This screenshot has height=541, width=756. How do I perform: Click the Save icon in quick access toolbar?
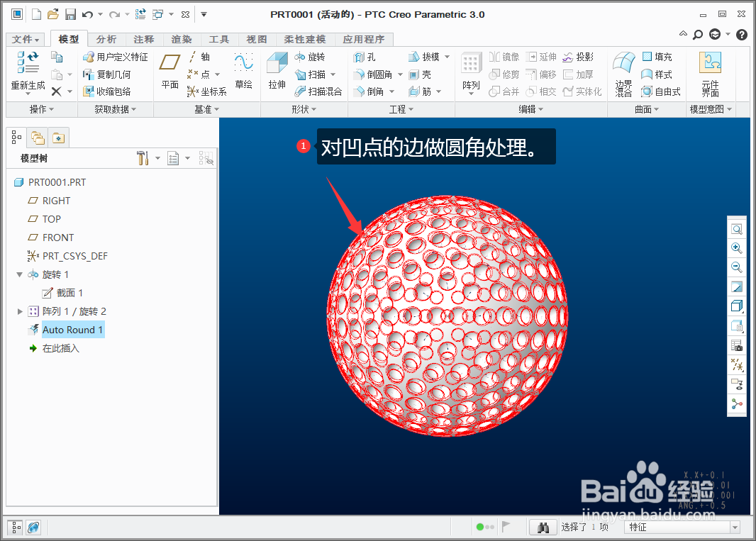pos(70,14)
